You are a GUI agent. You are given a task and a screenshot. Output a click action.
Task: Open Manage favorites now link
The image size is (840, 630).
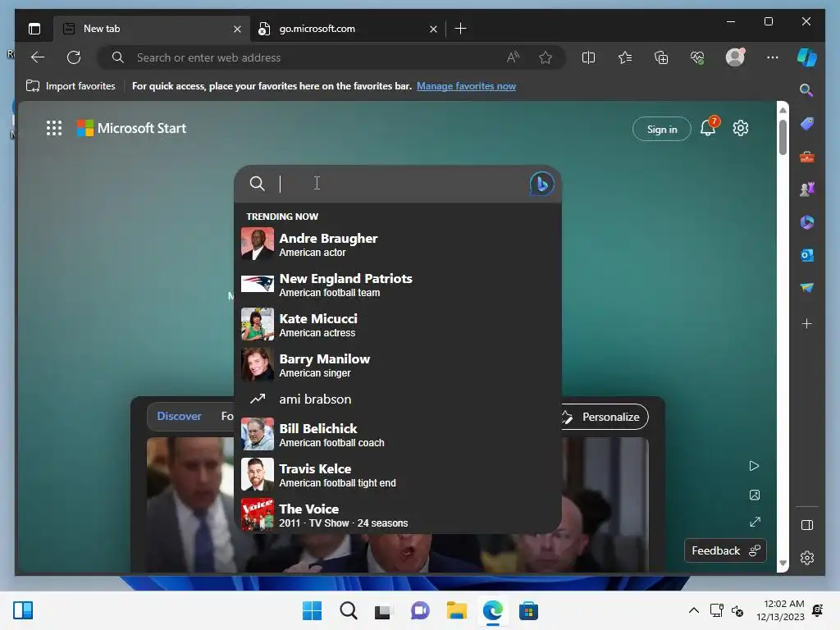466,86
